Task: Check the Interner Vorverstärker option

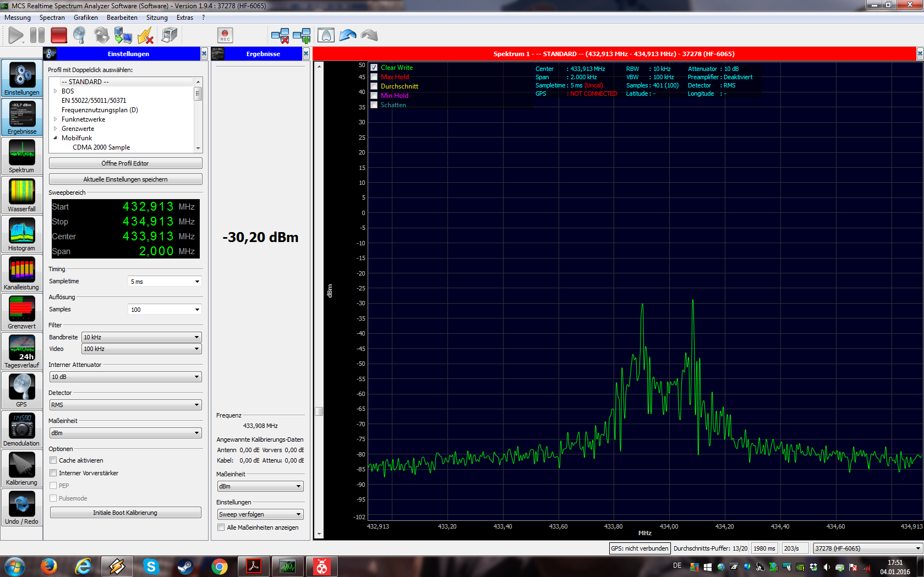Action: pyautogui.click(x=53, y=473)
